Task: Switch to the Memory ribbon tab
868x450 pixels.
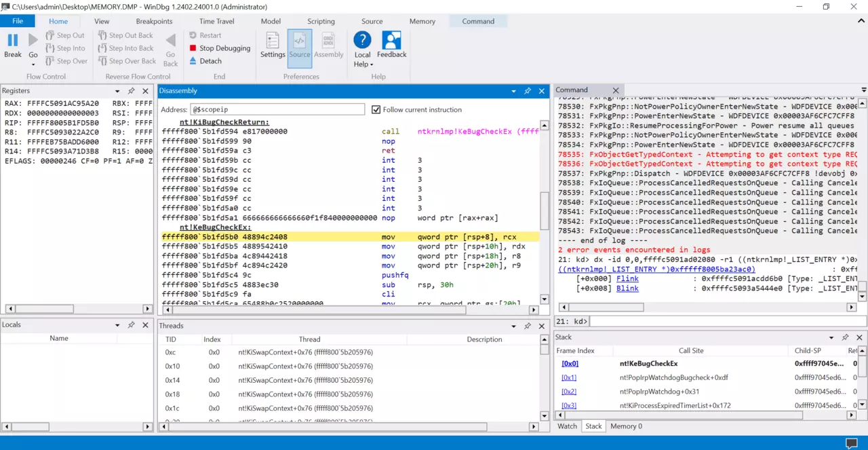Action: coord(422,21)
